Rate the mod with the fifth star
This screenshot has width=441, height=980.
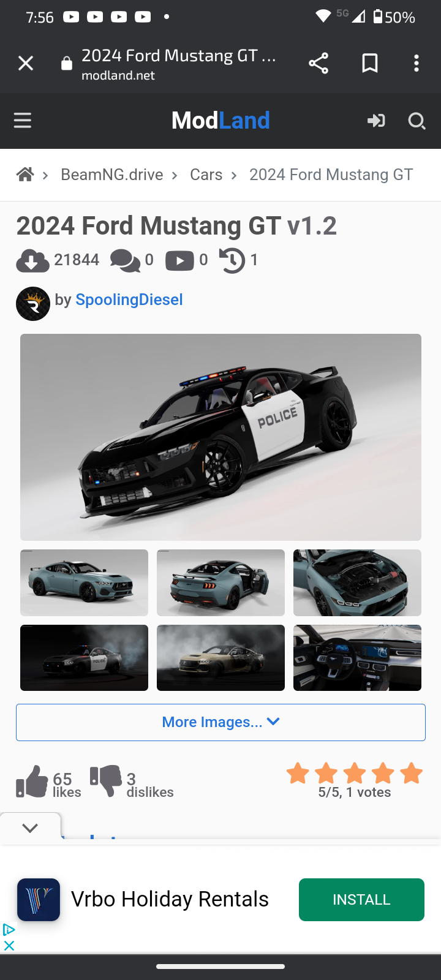(412, 773)
